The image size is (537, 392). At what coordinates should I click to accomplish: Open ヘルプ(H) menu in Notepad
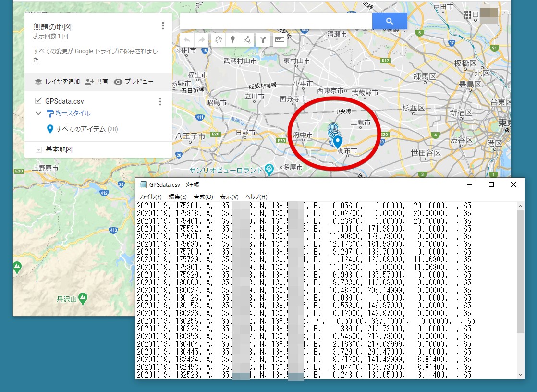(x=256, y=196)
